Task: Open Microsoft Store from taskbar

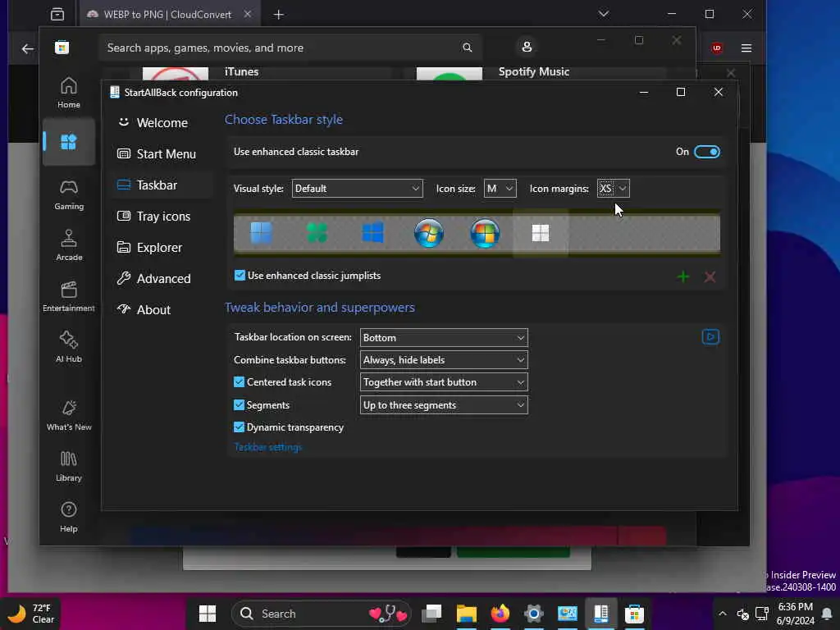Action: 634,614
